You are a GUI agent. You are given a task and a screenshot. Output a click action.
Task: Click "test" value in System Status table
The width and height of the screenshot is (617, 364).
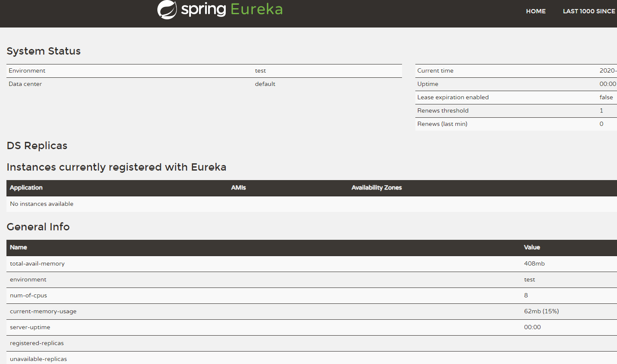tap(261, 70)
